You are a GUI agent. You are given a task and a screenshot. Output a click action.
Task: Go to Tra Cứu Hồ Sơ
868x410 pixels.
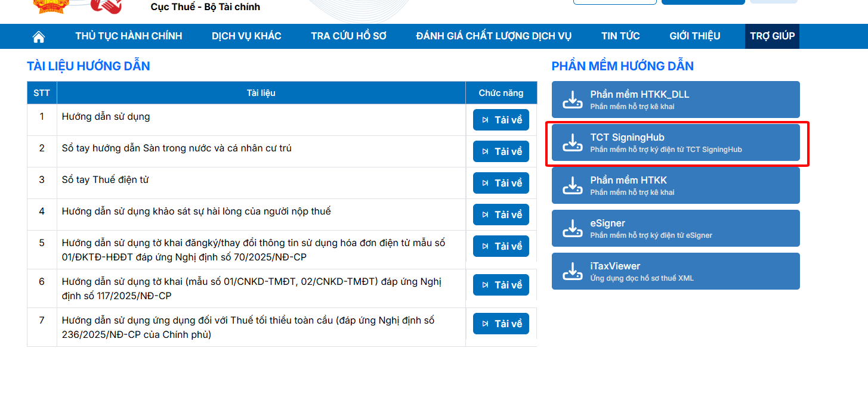(348, 36)
